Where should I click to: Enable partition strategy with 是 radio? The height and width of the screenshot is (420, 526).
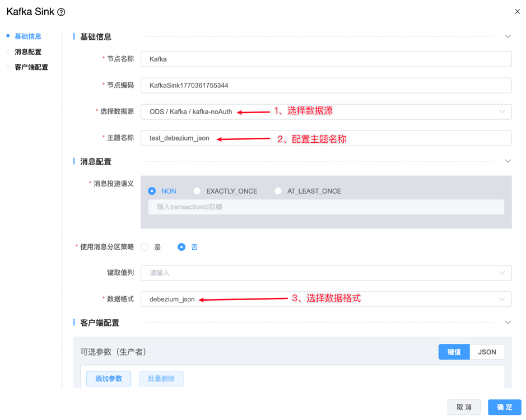point(145,247)
